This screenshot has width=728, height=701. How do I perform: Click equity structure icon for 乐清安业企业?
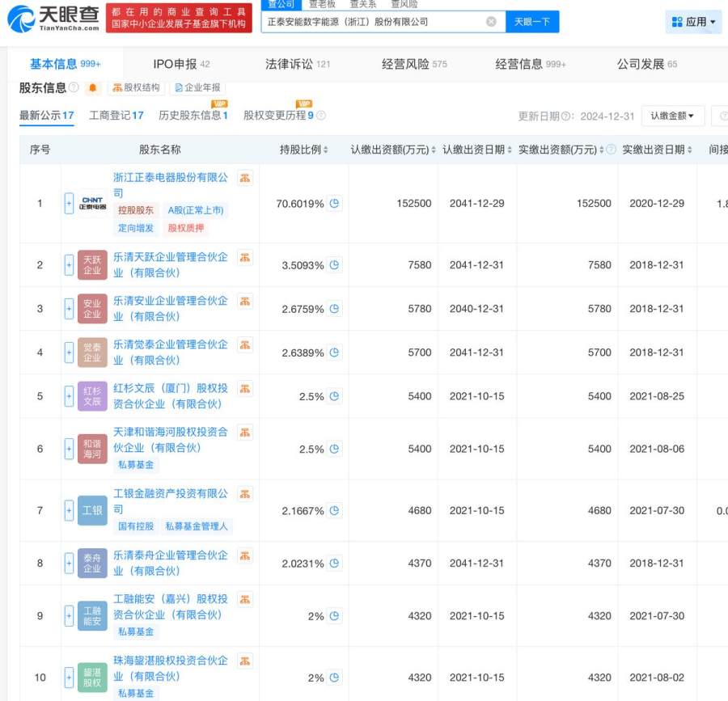click(x=244, y=302)
